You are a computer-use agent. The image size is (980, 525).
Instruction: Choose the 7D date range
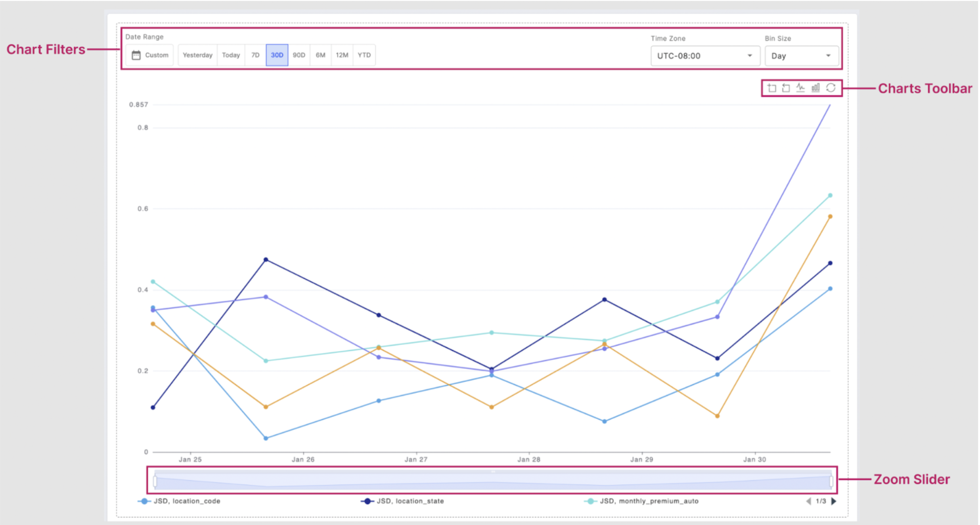coord(255,55)
